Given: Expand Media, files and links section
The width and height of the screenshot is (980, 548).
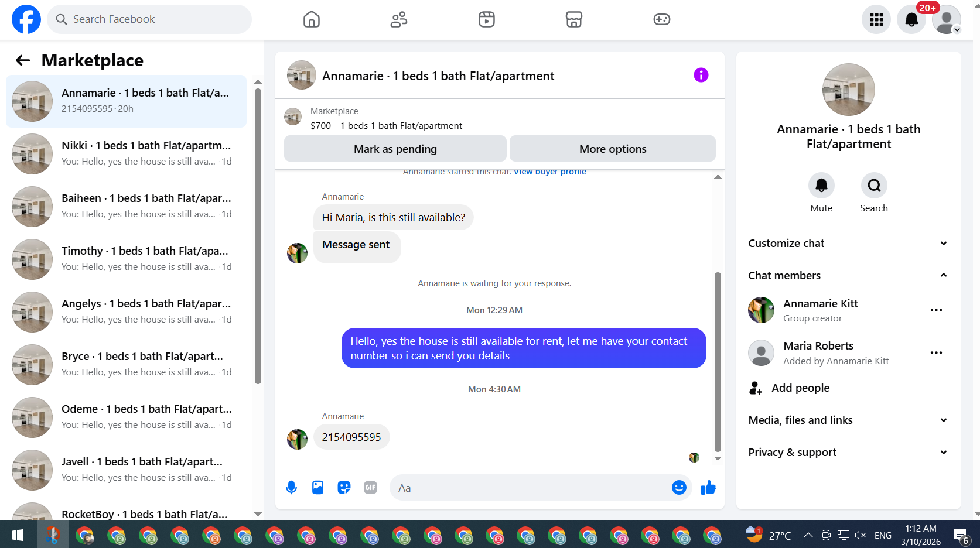Looking at the screenshot, I should [848, 420].
